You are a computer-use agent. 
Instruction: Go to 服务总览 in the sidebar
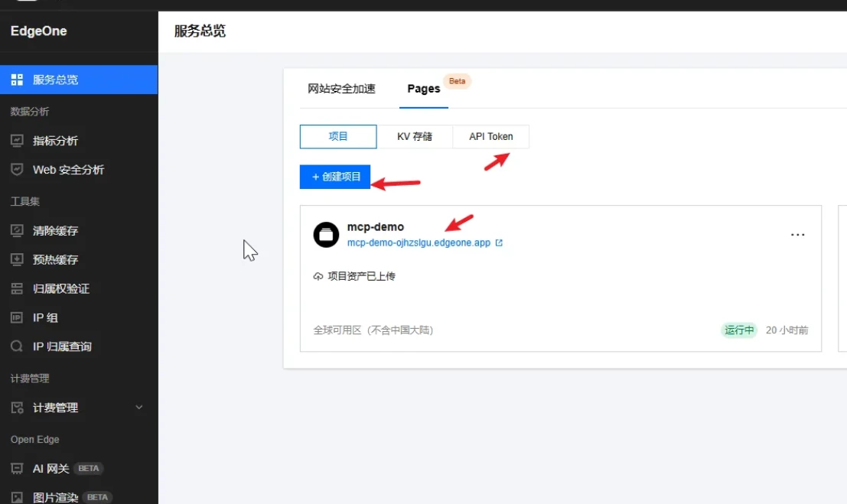coord(79,80)
